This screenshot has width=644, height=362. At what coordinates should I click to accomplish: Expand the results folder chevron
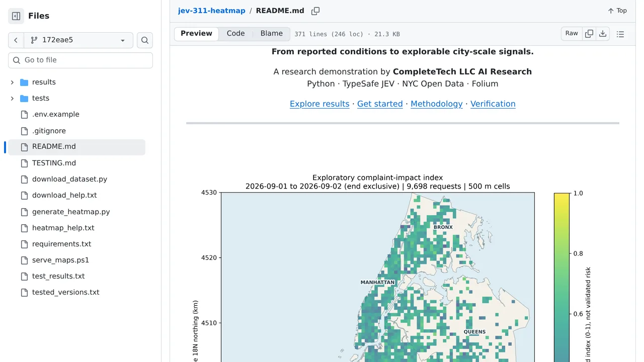click(x=12, y=82)
